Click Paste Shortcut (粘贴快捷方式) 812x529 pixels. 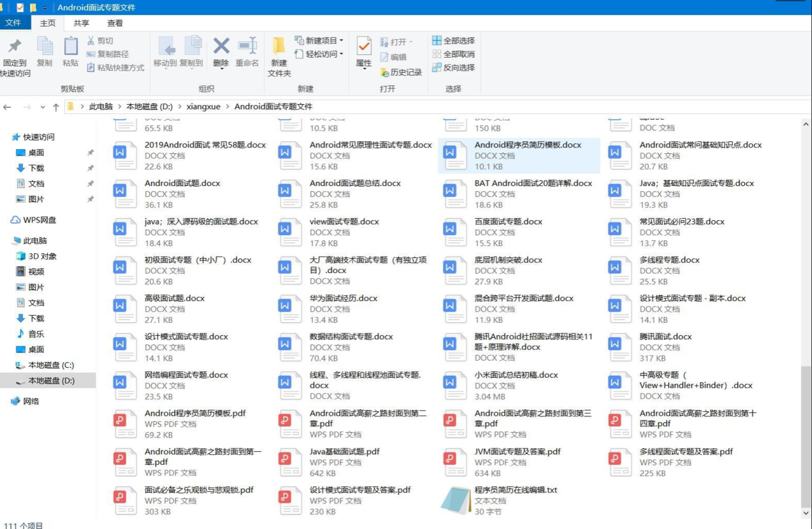(115, 67)
